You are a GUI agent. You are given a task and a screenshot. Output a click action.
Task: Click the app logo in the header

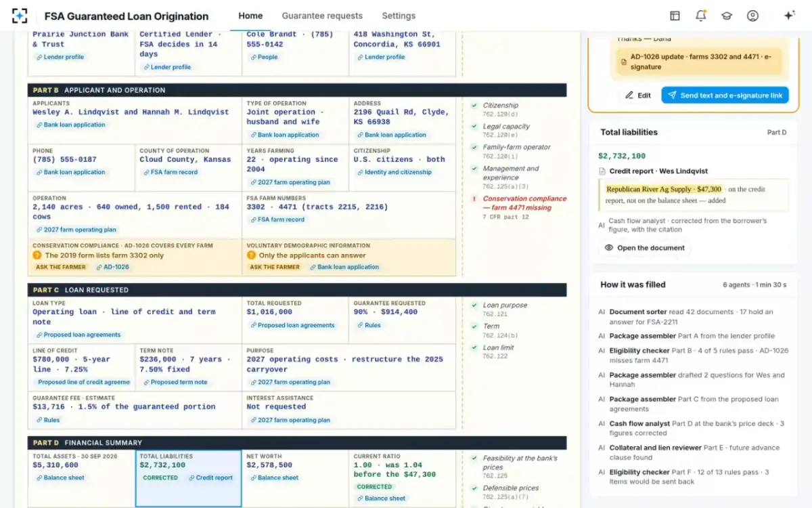20,16
